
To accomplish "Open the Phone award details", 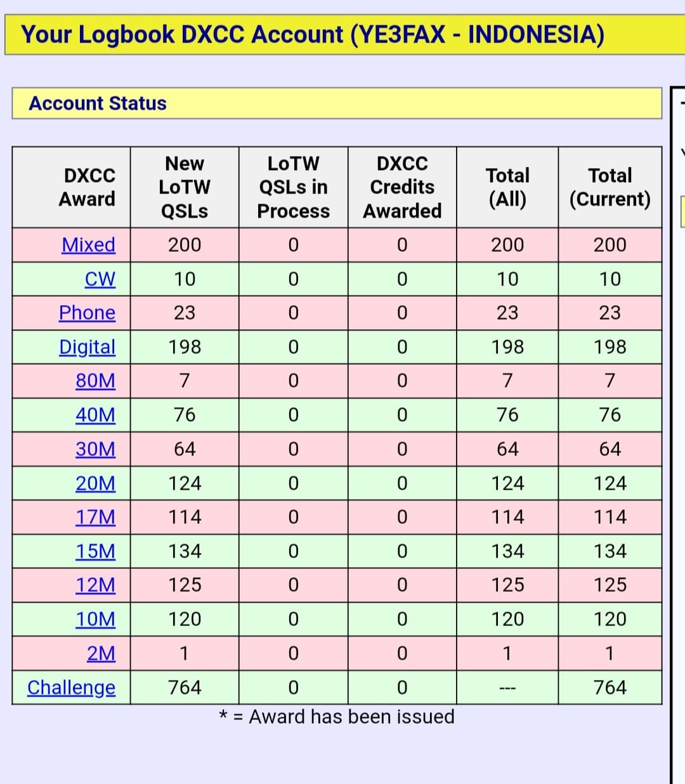I will [x=87, y=313].
